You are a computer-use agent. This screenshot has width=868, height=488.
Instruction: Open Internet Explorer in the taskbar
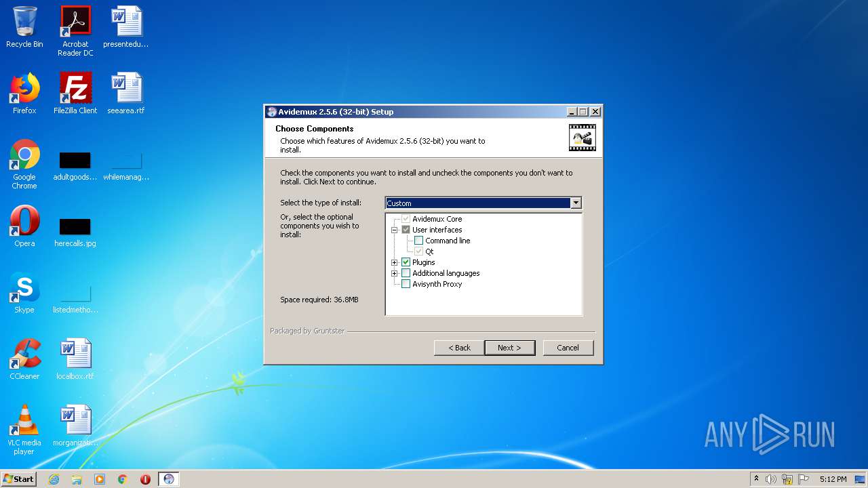pos(54,479)
